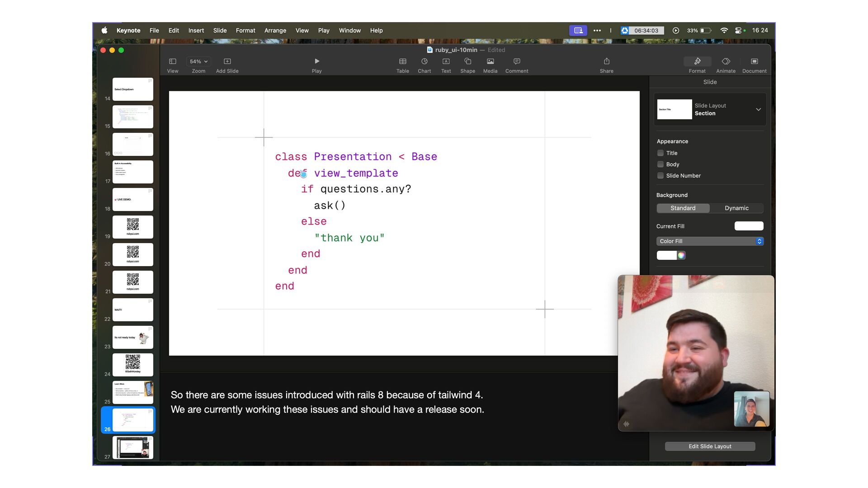The height and width of the screenshot is (488, 868).
Task: Toggle the Slide Number checkbox
Action: pyautogui.click(x=660, y=176)
